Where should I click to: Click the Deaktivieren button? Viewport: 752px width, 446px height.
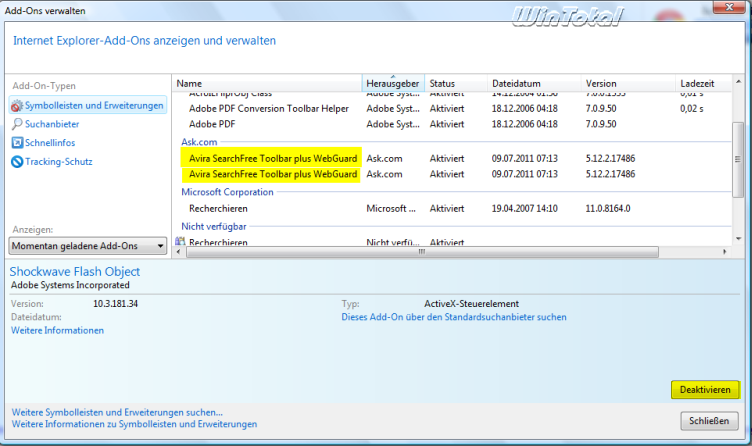[x=705, y=390]
